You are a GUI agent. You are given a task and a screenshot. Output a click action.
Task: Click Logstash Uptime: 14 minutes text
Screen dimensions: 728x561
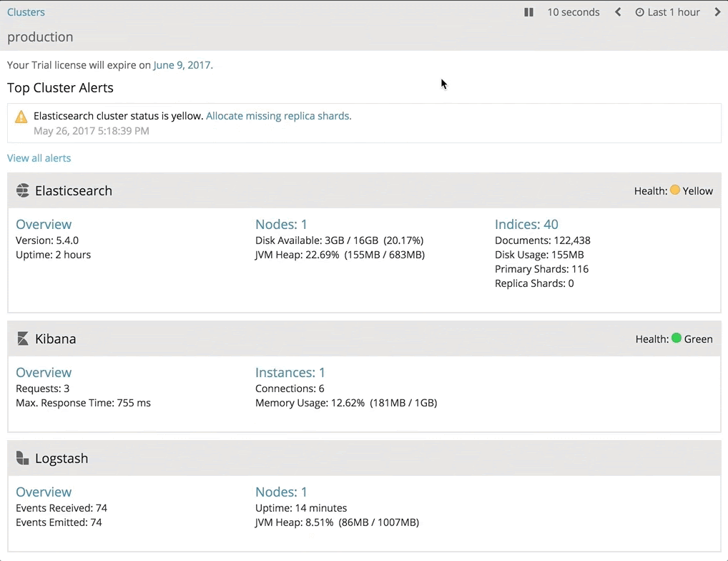click(x=301, y=508)
